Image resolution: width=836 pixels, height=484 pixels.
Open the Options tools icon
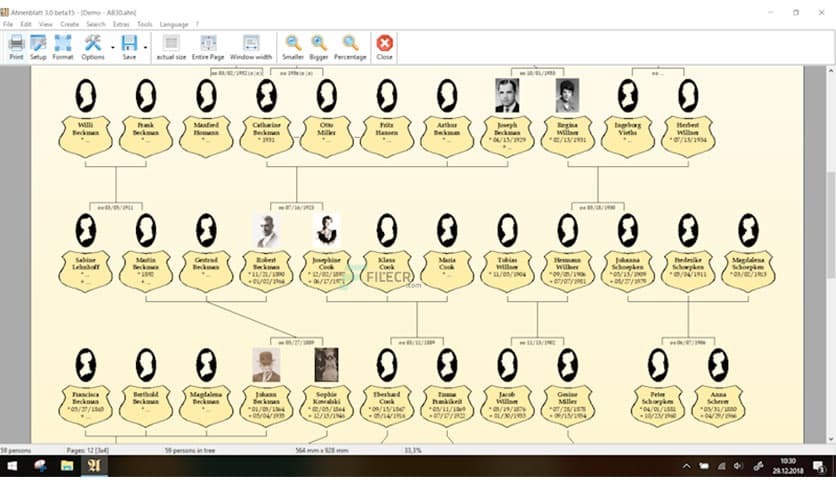93,47
